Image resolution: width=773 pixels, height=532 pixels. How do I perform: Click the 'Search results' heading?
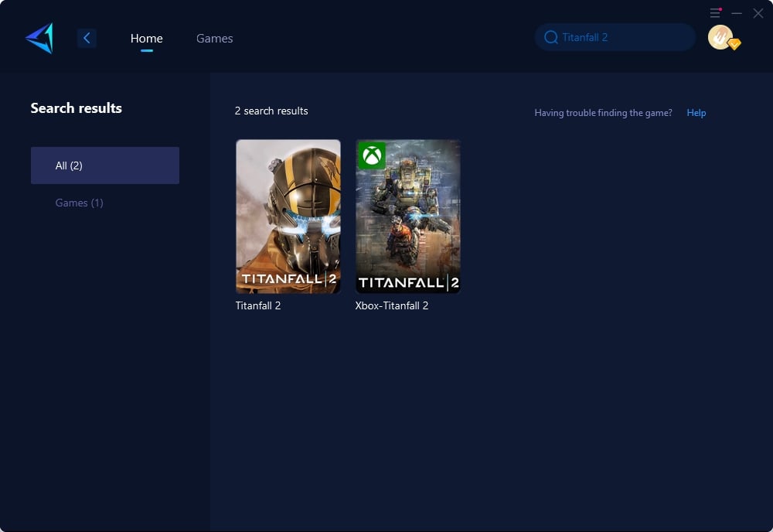pyautogui.click(x=77, y=108)
